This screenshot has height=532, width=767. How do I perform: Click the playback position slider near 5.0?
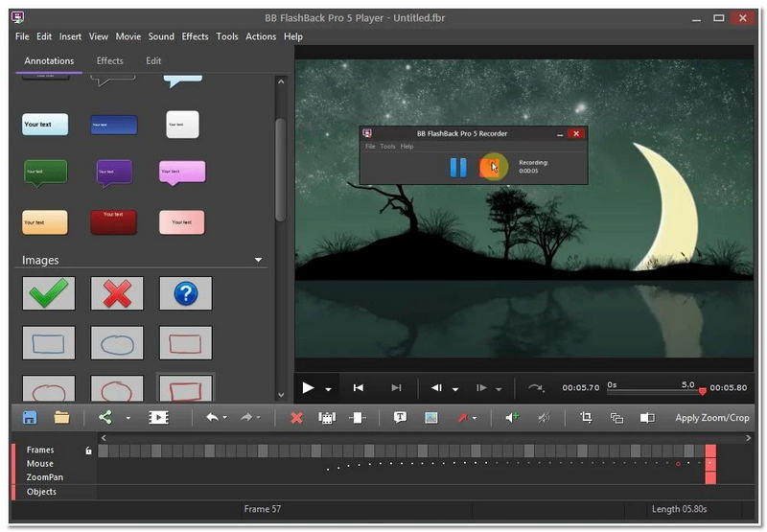pos(702,391)
